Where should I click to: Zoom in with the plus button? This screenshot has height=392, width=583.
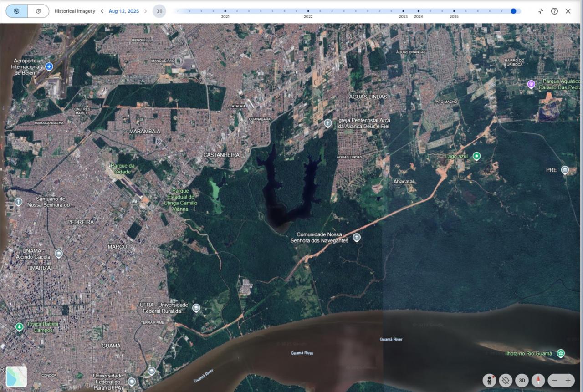click(x=568, y=380)
